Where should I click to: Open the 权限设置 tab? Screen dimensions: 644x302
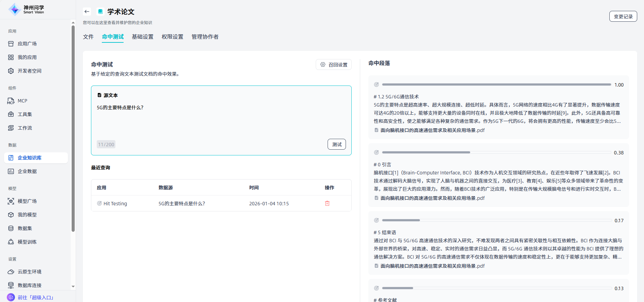click(172, 37)
